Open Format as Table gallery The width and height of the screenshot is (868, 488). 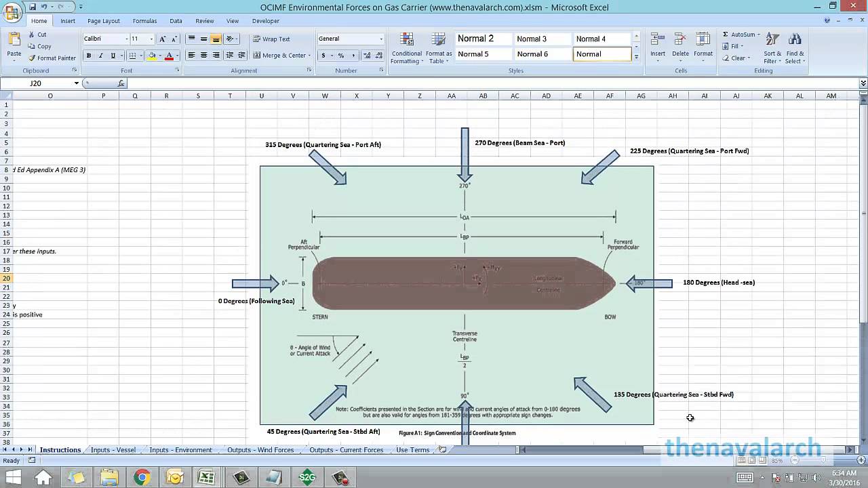coord(439,47)
